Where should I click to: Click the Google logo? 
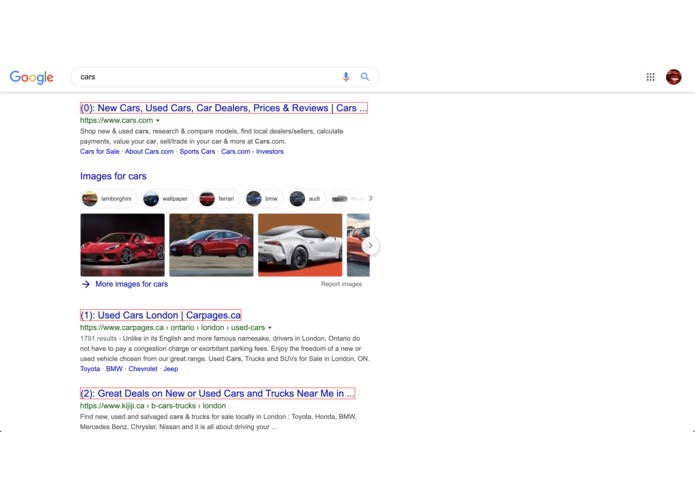coord(31,77)
